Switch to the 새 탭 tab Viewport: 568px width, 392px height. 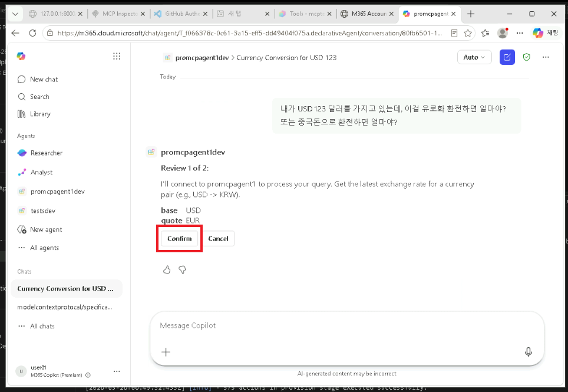pos(243,14)
